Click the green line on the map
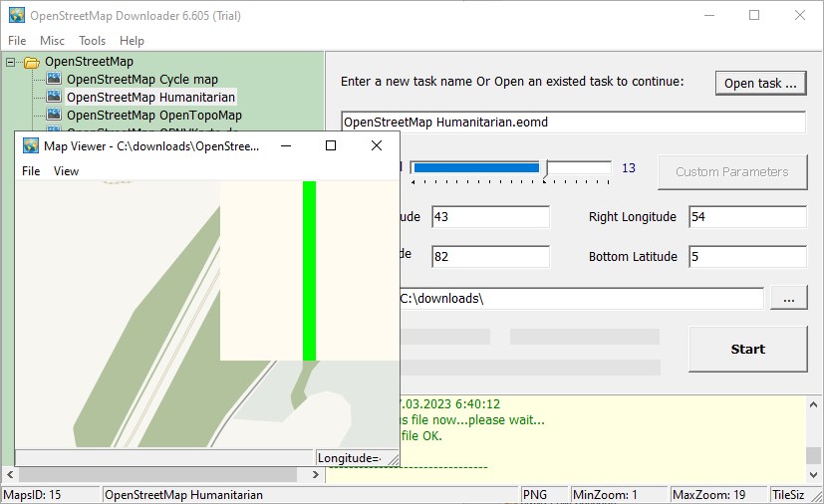 coord(310,271)
